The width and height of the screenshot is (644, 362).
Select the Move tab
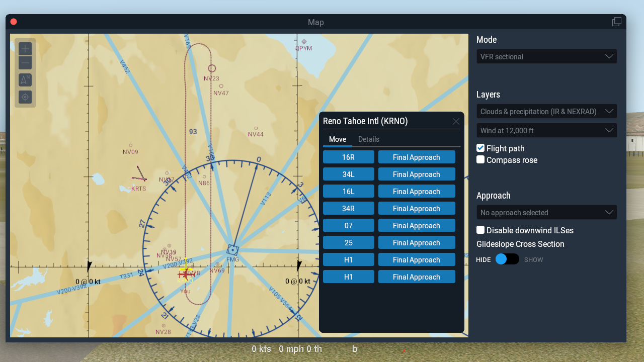338,139
